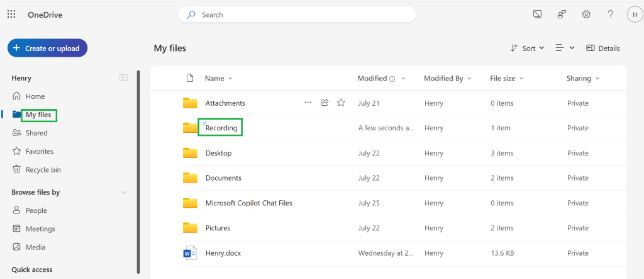The height and width of the screenshot is (279, 644).
Task: Open Favorites in the sidebar
Action: 33,151
